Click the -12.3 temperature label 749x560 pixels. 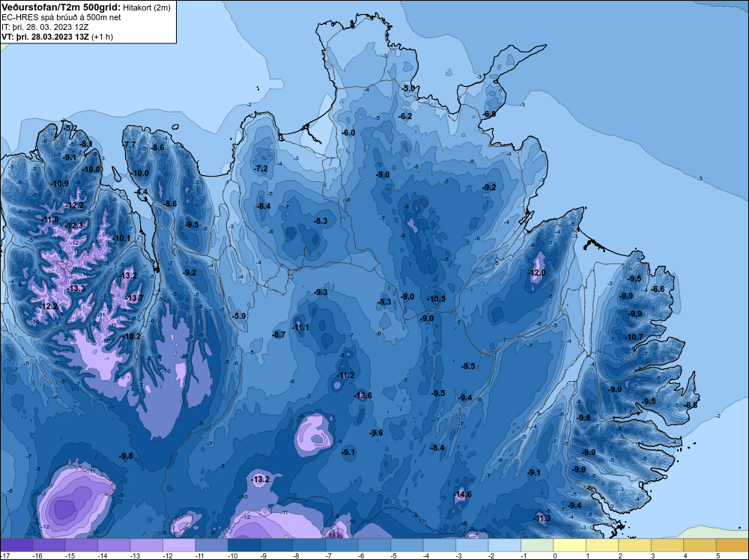(x=74, y=225)
